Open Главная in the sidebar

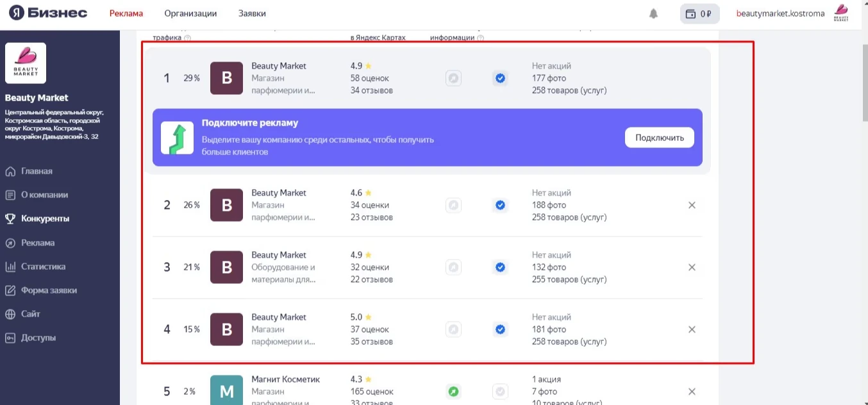click(x=37, y=171)
